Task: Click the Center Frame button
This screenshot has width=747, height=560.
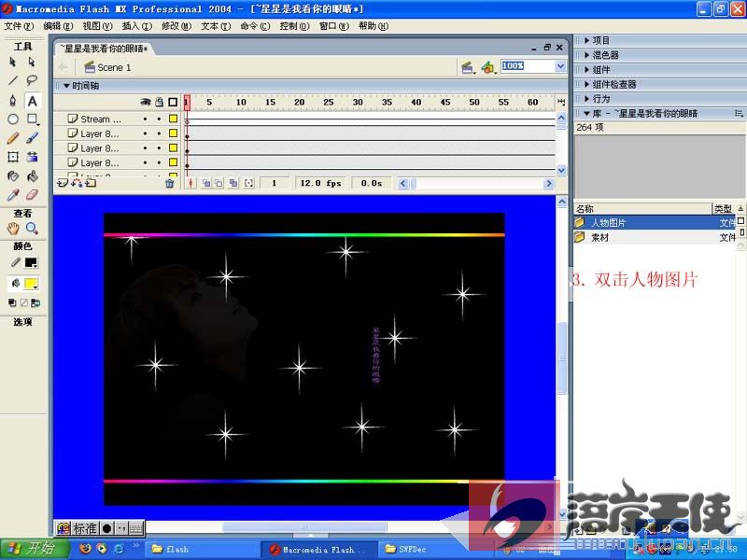Action: pyautogui.click(x=190, y=183)
